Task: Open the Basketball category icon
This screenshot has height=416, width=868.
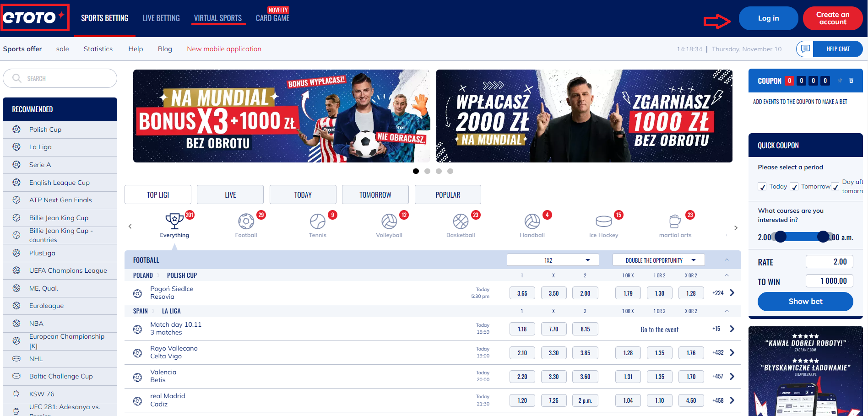Action: pos(461,222)
